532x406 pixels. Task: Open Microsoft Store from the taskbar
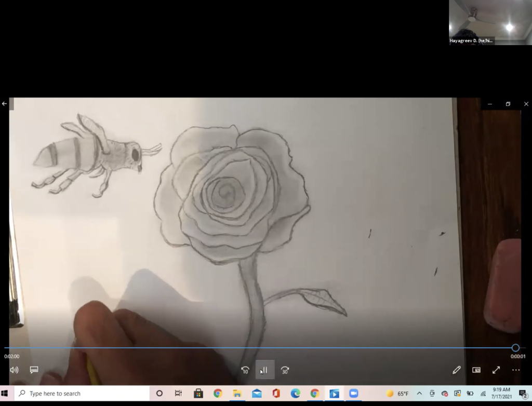tap(198, 394)
